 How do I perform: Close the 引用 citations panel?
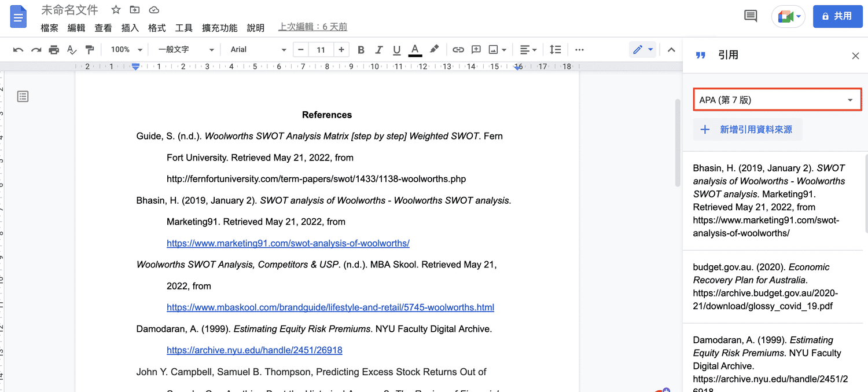pos(855,56)
